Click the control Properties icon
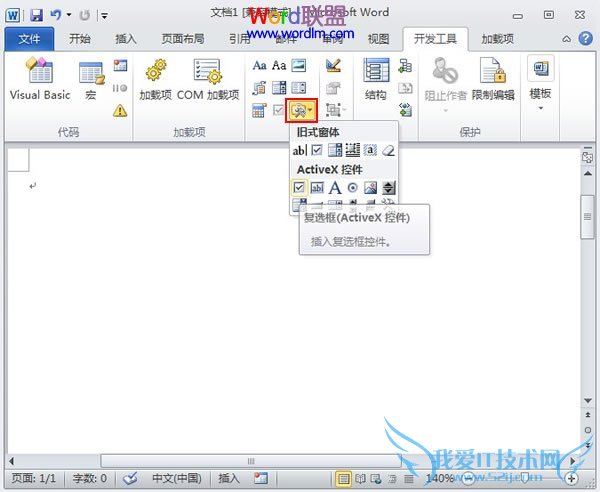 pos(333,88)
